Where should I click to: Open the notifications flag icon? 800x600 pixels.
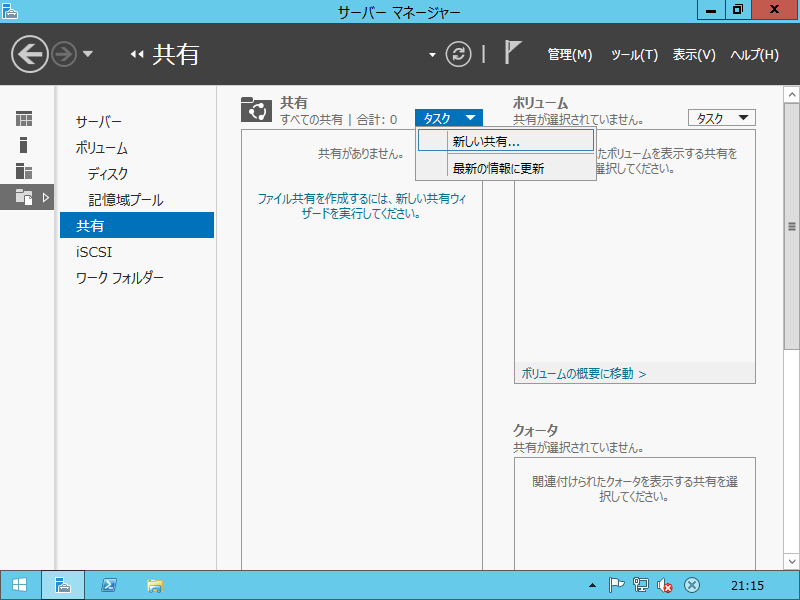(x=512, y=53)
